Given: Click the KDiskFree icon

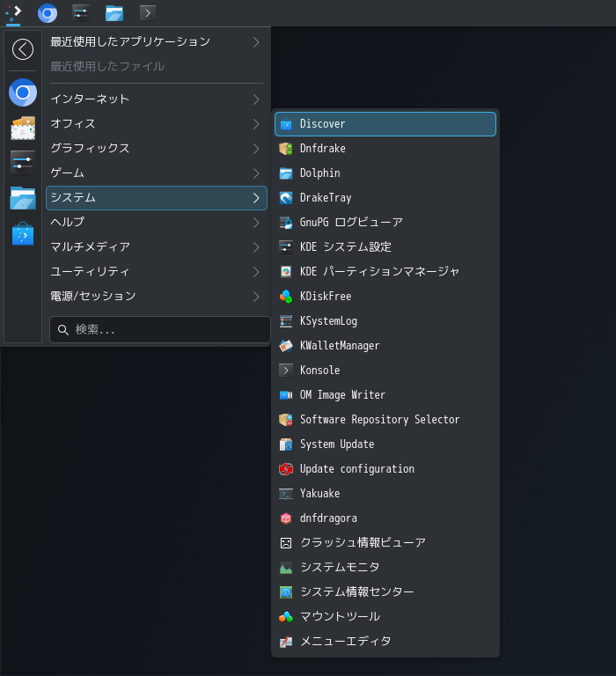Looking at the screenshot, I should 286,297.
